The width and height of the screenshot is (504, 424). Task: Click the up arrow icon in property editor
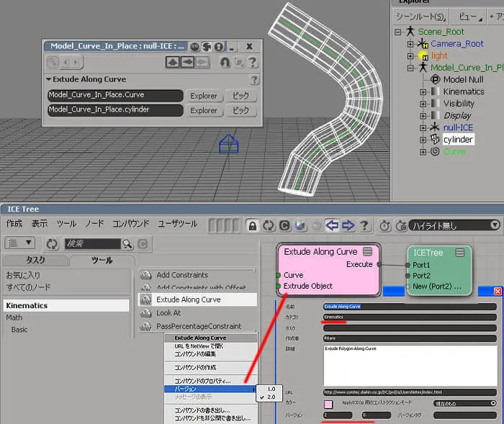[x=173, y=62]
